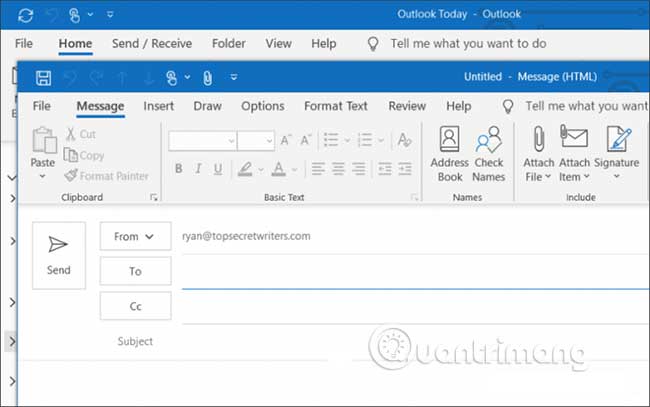Open the font size combo box
Viewport: 650px width, 407px height.
click(256, 141)
